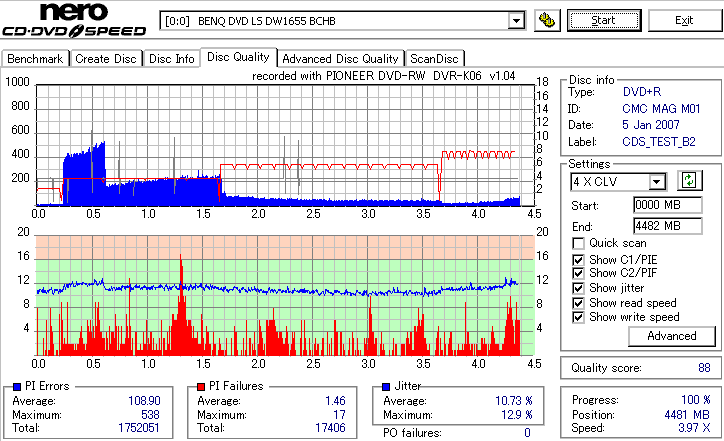Click the disc date 5 Jan 2007
This screenshot has width=724, height=441.
pos(651,125)
